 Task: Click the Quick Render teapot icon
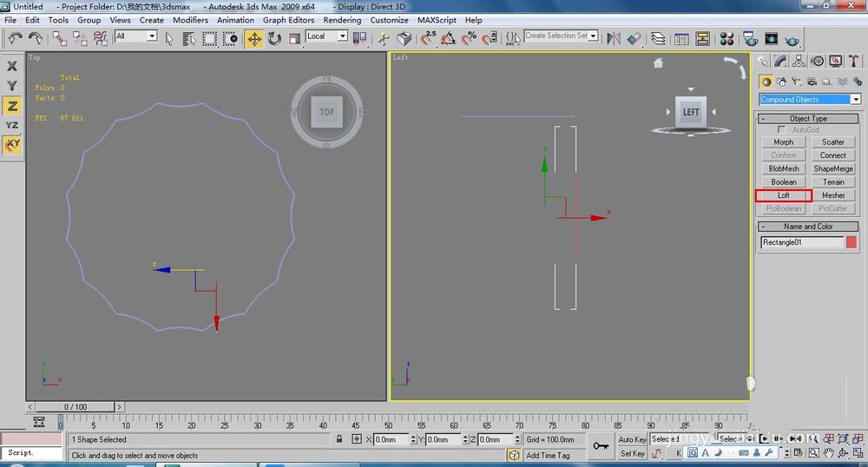pyautogui.click(x=792, y=40)
